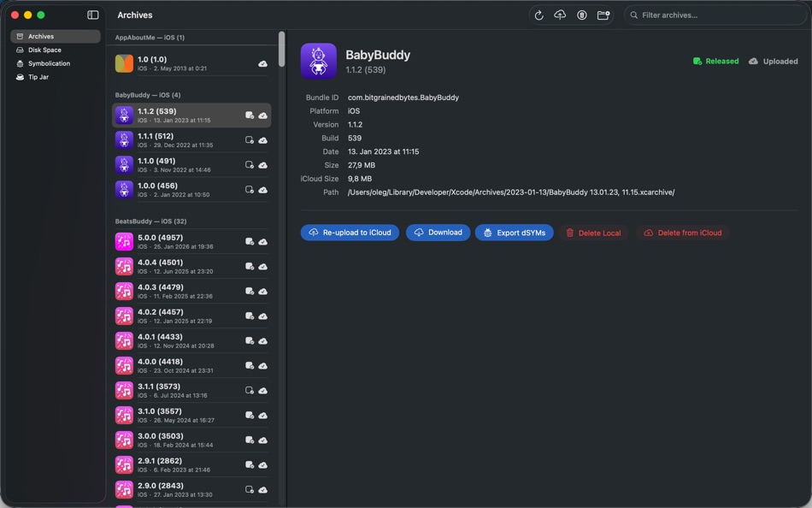
Task: Click the cloud icon on the 5.0.0 (4957) row
Action: [x=263, y=242]
